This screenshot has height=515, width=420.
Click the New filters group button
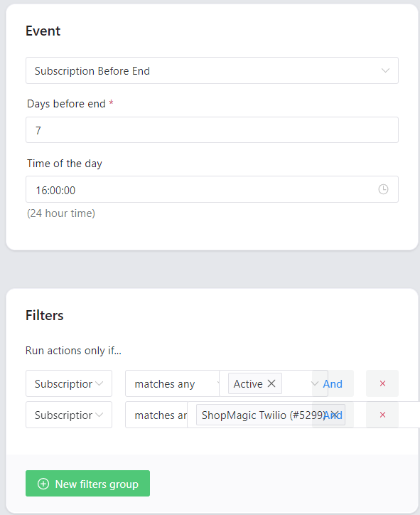tap(87, 484)
